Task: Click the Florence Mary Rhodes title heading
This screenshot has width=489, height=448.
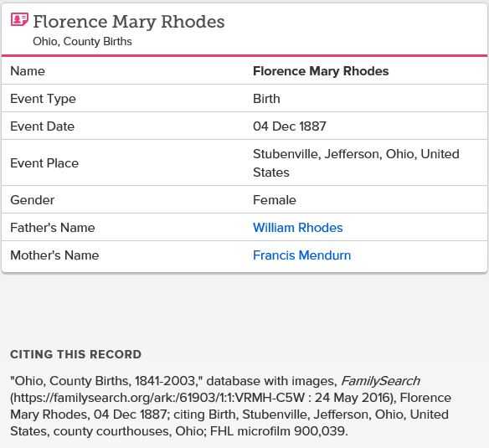Action: tap(128, 22)
